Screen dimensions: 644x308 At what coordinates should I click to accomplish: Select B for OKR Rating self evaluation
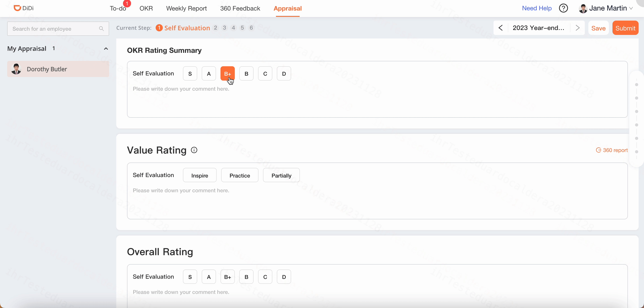click(246, 74)
